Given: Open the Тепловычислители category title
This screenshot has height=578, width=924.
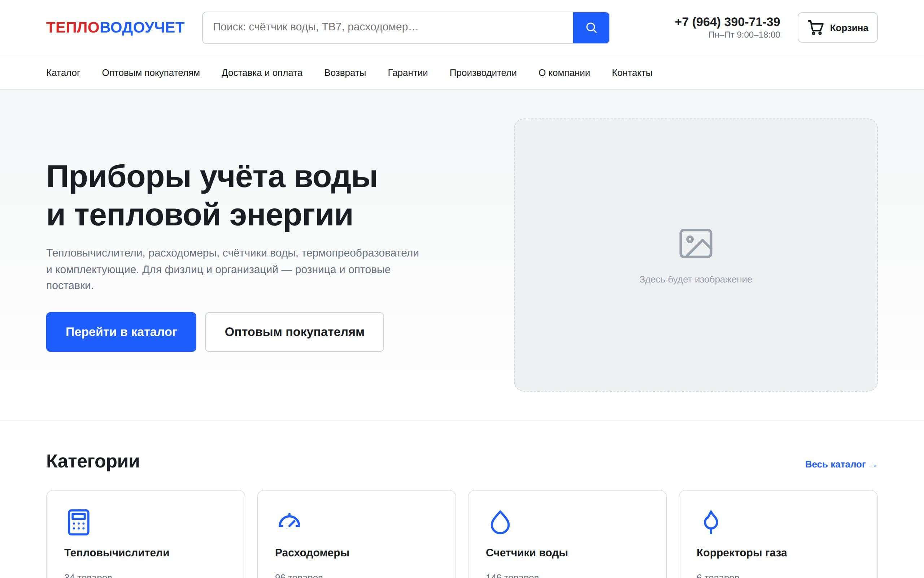Looking at the screenshot, I should pyautogui.click(x=117, y=553).
